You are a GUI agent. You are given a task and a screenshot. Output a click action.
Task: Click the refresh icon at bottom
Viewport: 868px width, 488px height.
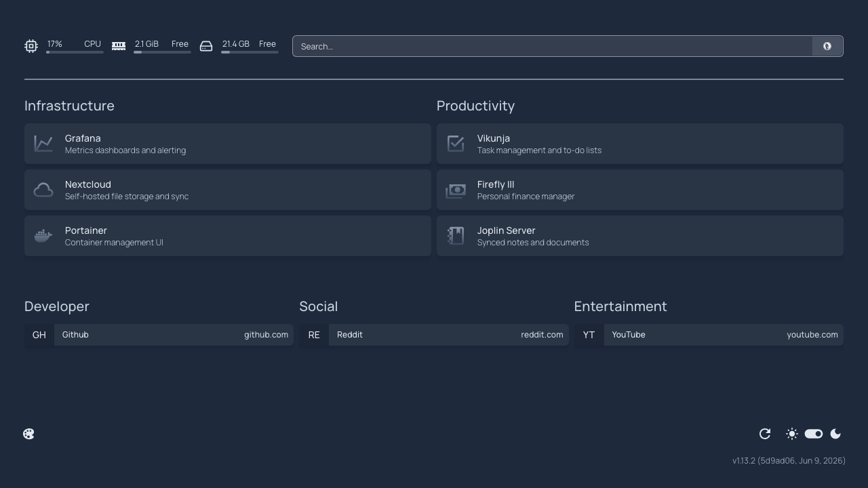[x=765, y=434]
